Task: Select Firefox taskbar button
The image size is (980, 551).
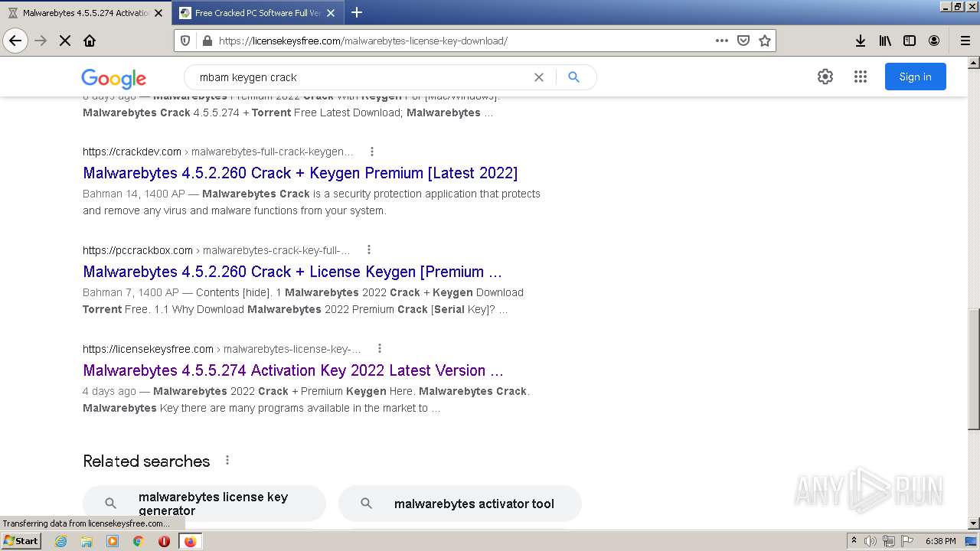Action: click(x=190, y=541)
